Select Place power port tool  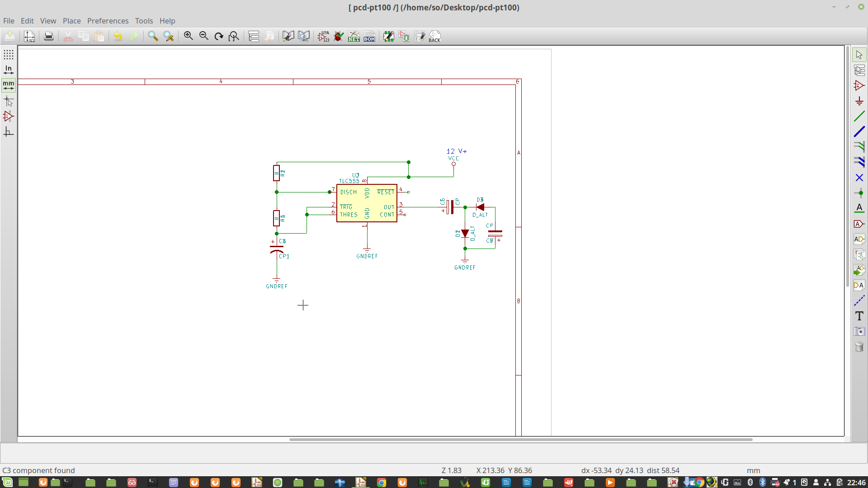coord(859,101)
